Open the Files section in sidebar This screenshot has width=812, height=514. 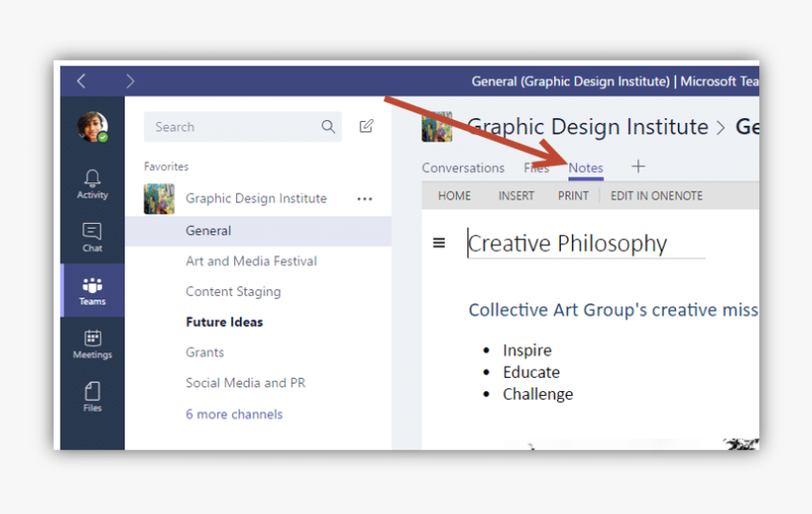click(x=93, y=397)
